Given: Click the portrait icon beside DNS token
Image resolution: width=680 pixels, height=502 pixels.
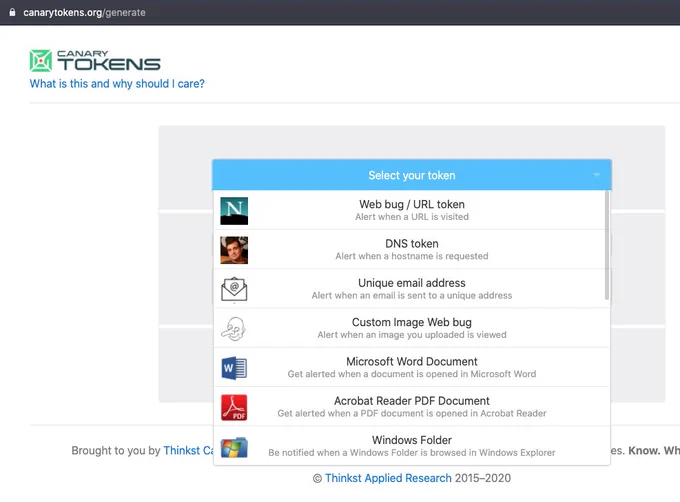Looking at the screenshot, I should (234, 250).
